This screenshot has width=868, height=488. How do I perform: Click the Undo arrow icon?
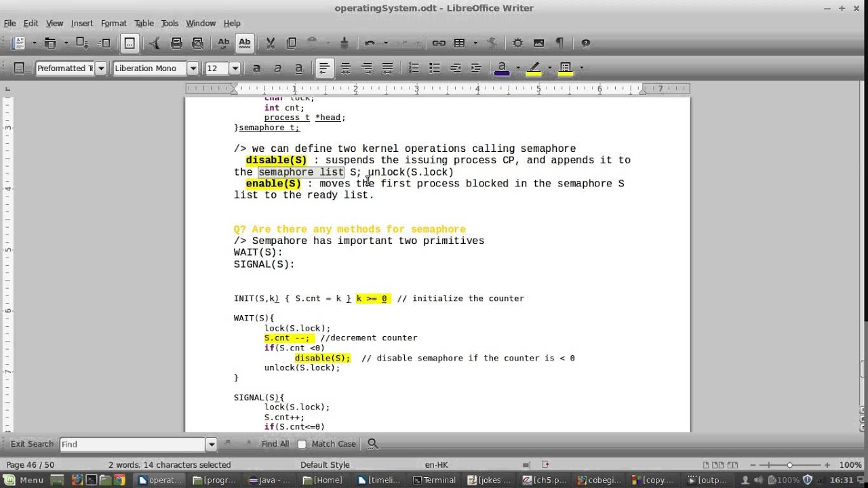pyautogui.click(x=370, y=43)
